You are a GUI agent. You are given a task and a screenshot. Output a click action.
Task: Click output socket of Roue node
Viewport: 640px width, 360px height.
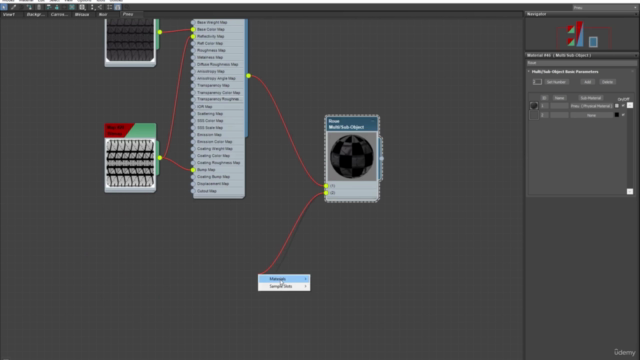[x=382, y=158]
